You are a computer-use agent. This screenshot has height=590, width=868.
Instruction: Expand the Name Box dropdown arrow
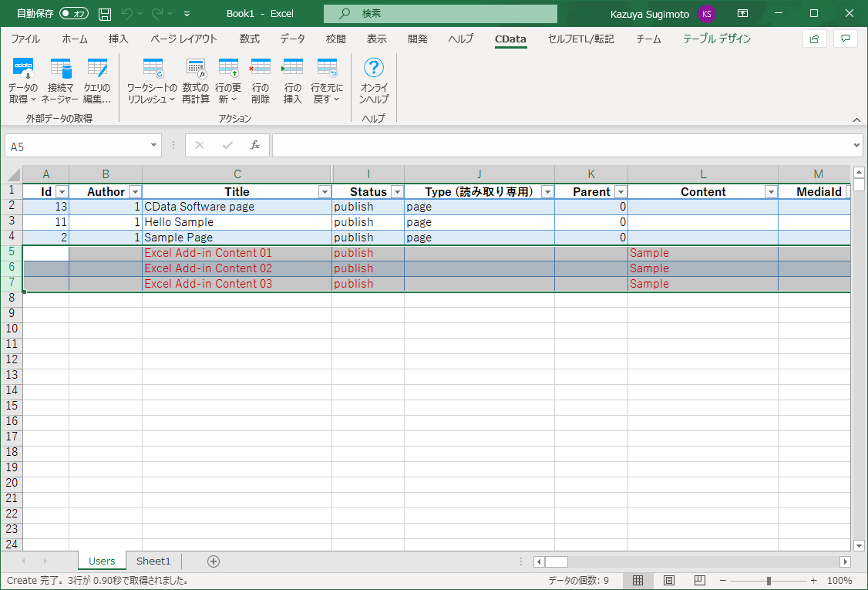pos(153,146)
